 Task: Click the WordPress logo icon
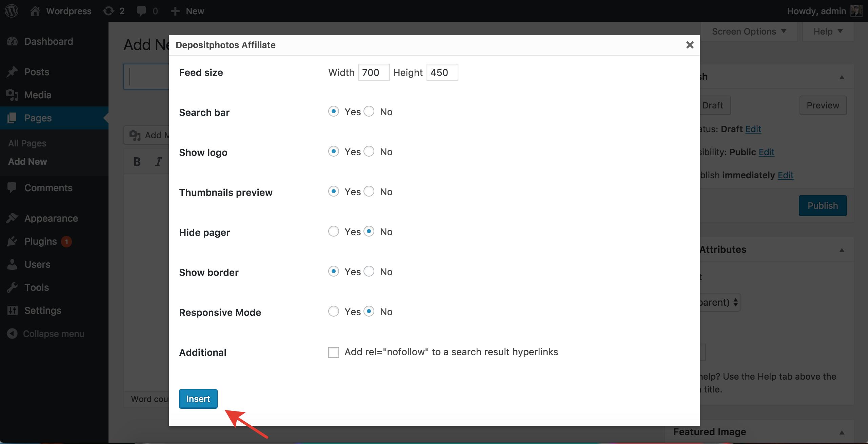pos(12,11)
